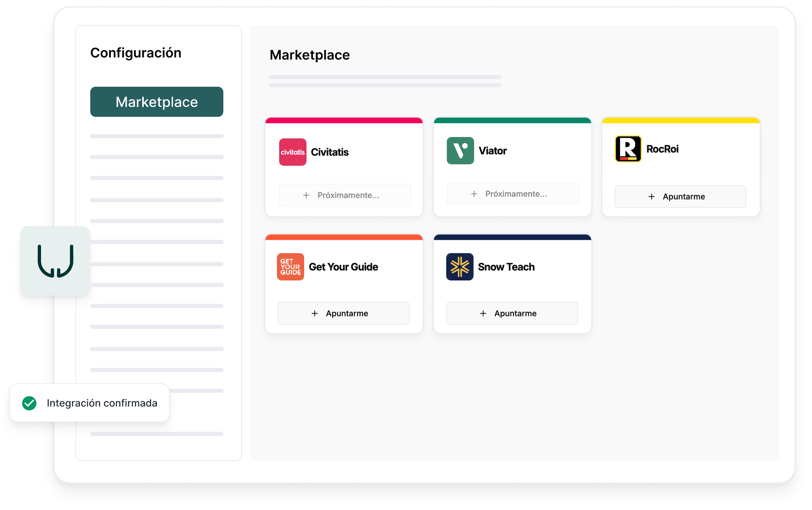Select the Get Your Guide title text
812x510 pixels.
click(343, 267)
